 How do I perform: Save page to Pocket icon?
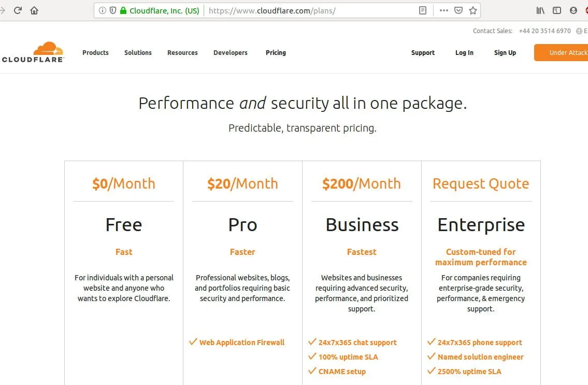(458, 10)
